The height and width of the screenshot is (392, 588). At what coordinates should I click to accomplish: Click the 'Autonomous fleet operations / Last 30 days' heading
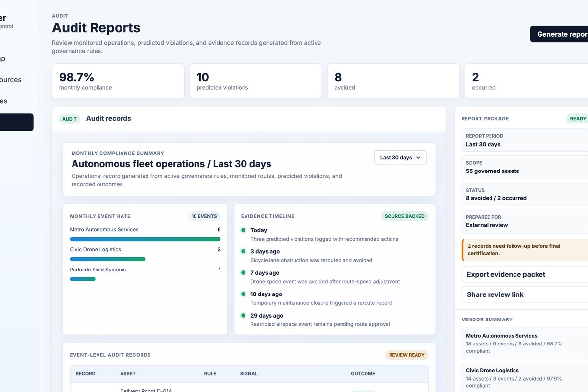click(x=171, y=164)
